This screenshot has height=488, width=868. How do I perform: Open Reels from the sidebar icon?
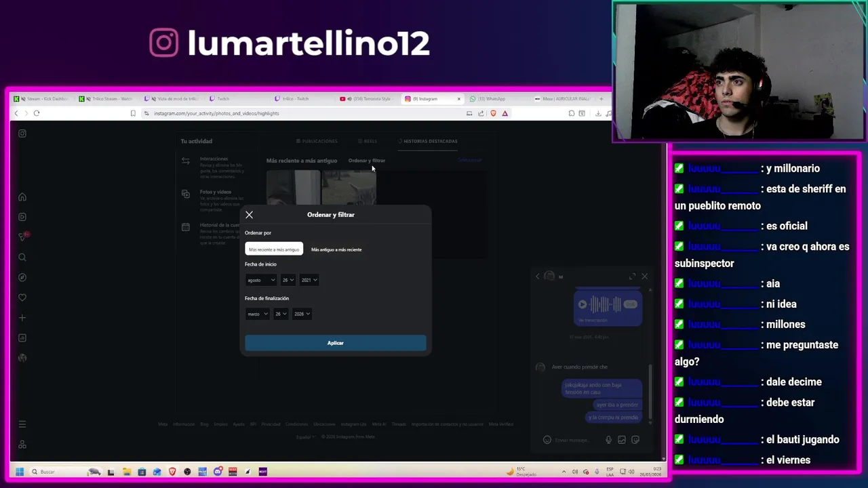pyautogui.click(x=22, y=217)
